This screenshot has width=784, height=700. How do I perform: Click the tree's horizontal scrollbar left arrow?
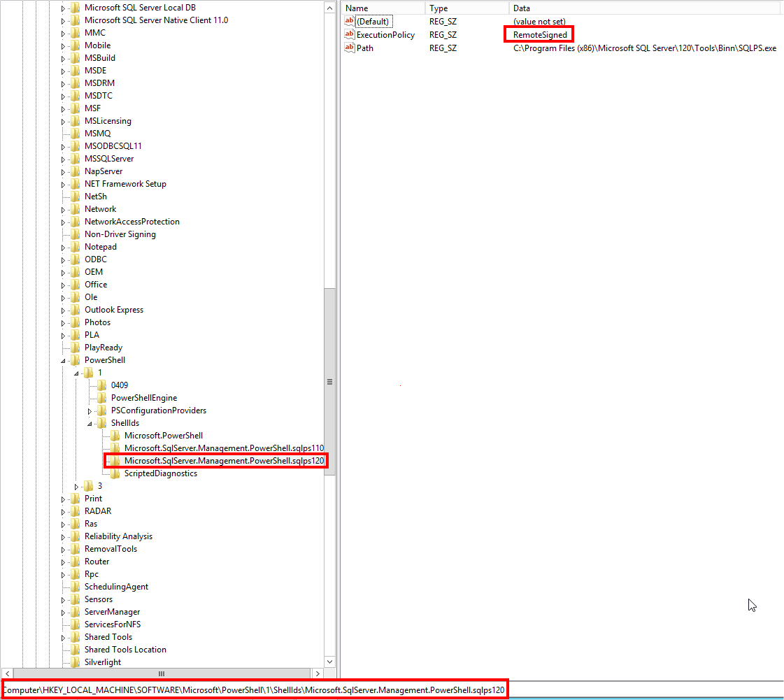point(7,673)
